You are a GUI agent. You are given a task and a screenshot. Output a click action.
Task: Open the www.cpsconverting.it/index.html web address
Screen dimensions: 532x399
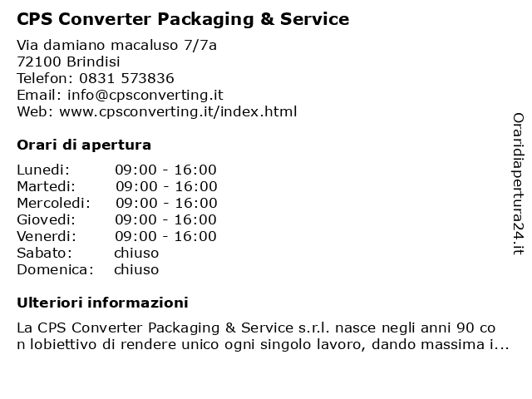(178, 111)
